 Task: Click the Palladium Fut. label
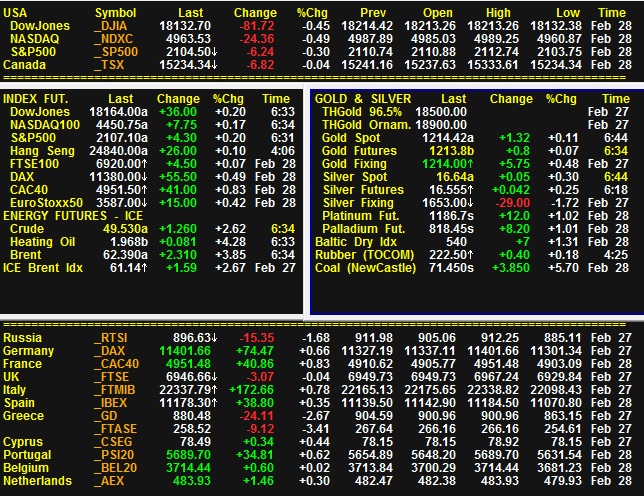[x=363, y=229]
